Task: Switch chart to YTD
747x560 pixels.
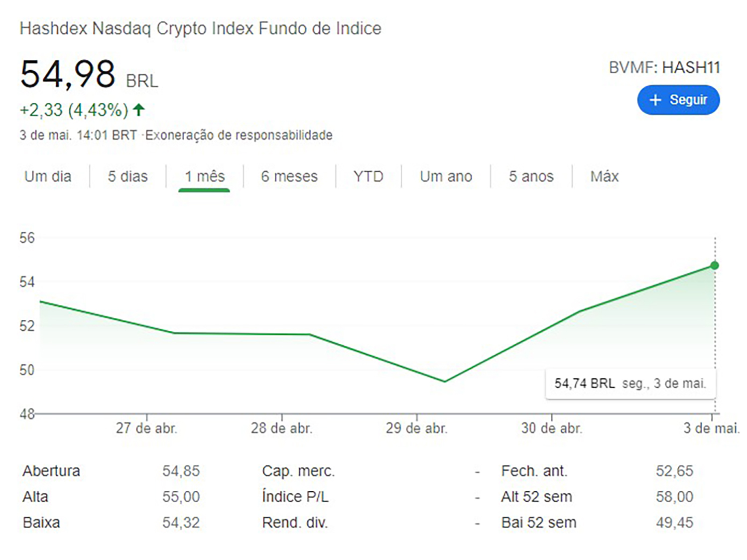Action: 369,176
